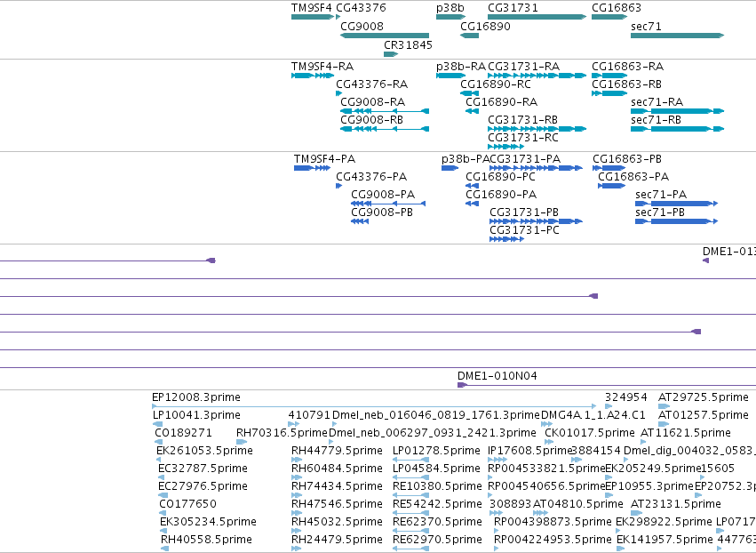Open EST RH40558.5prime
This screenshot has width=756, height=553.
pos(206,540)
